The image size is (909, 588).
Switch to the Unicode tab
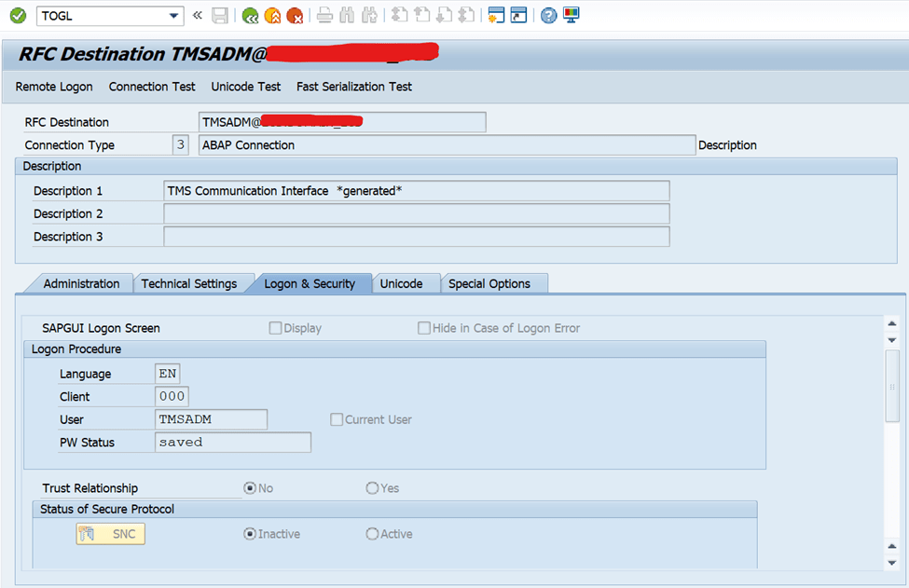401,284
